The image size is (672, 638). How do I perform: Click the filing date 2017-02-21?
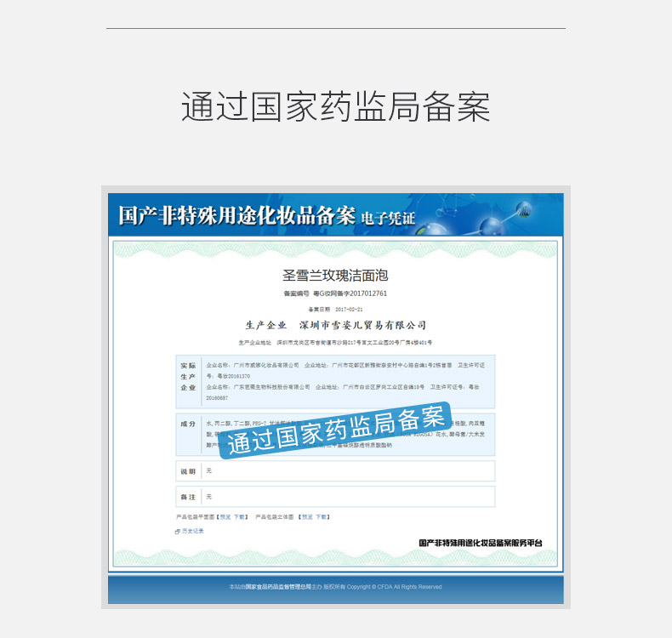tap(349, 309)
